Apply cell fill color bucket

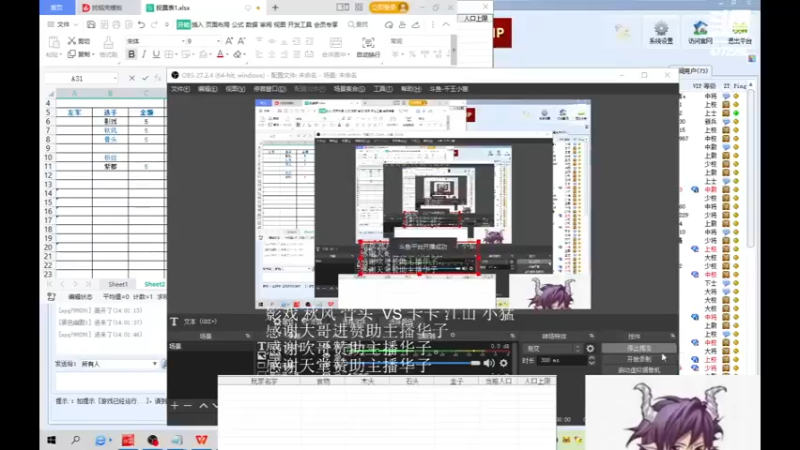click(204, 54)
